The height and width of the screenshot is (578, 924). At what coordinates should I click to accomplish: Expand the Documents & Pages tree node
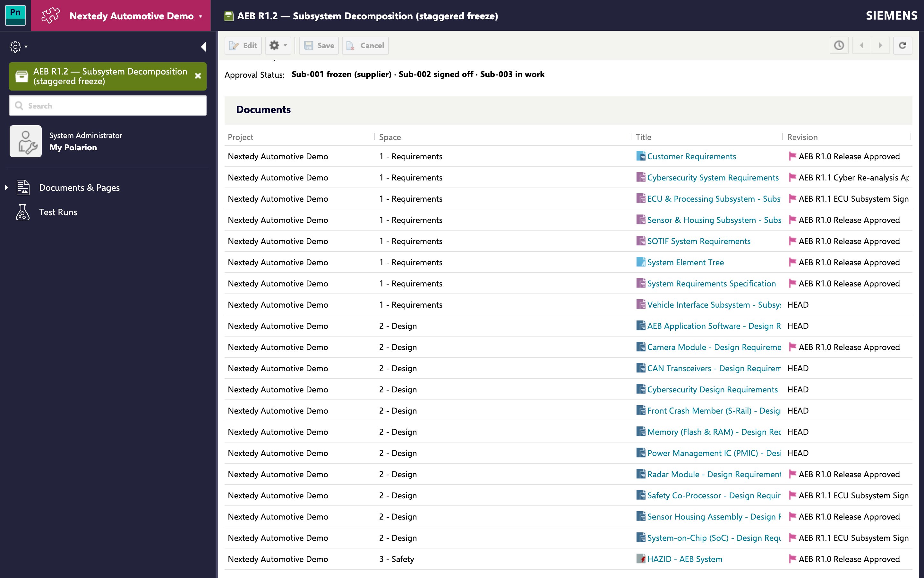[6, 187]
